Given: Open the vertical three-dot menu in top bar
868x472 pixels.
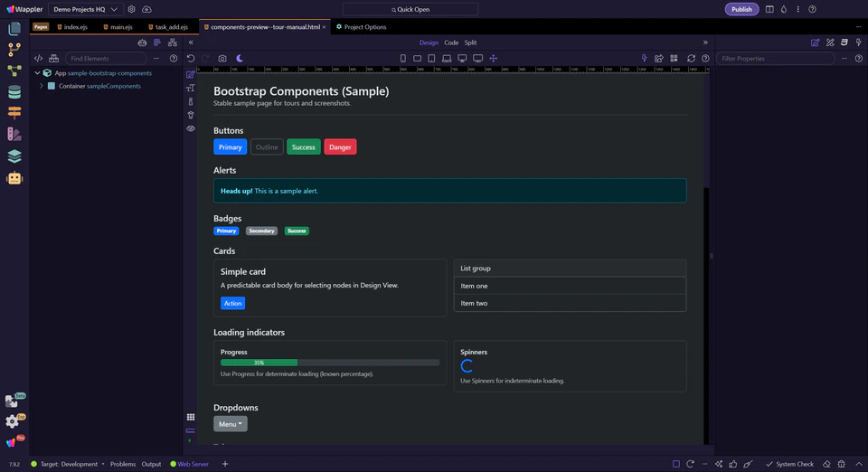Looking at the screenshot, I should click(797, 9).
